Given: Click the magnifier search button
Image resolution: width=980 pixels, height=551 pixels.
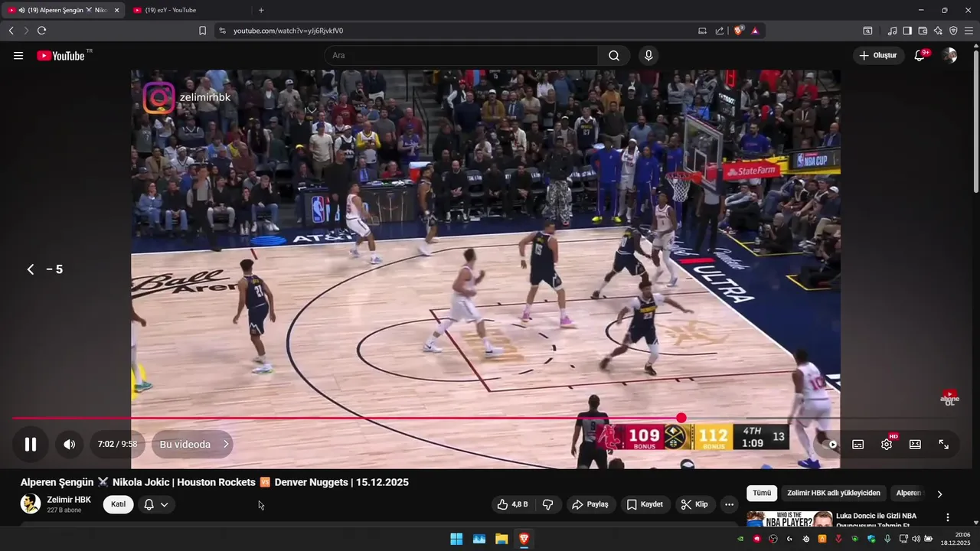Looking at the screenshot, I should pos(614,55).
